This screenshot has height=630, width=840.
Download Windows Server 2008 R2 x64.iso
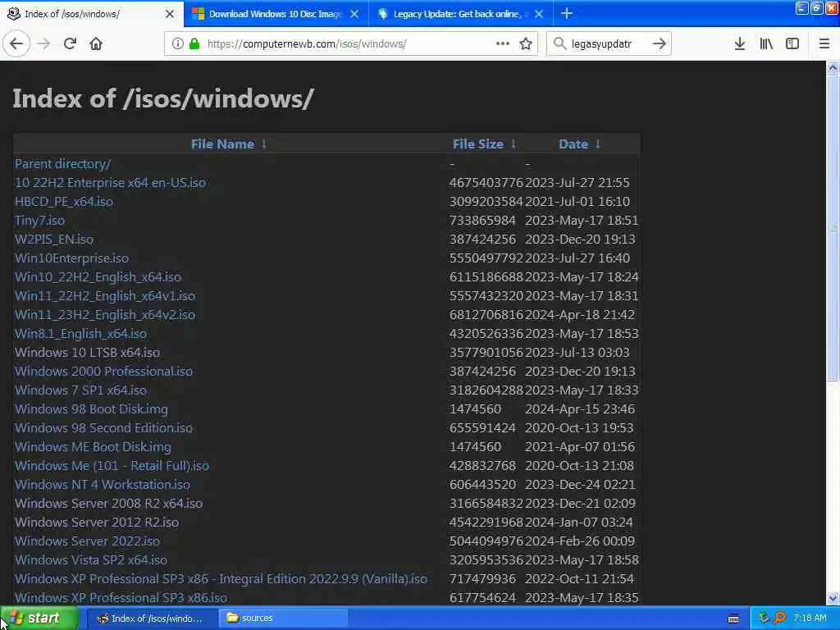(x=109, y=503)
